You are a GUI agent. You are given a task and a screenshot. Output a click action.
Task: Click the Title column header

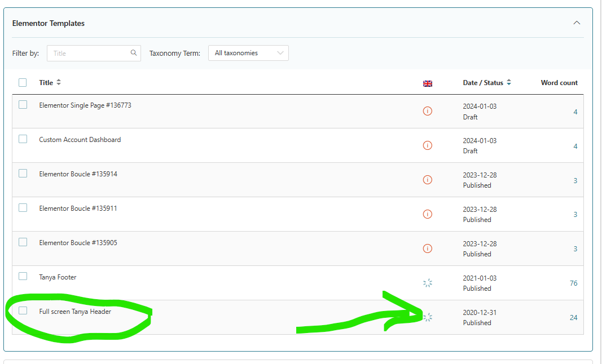pyautogui.click(x=46, y=82)
